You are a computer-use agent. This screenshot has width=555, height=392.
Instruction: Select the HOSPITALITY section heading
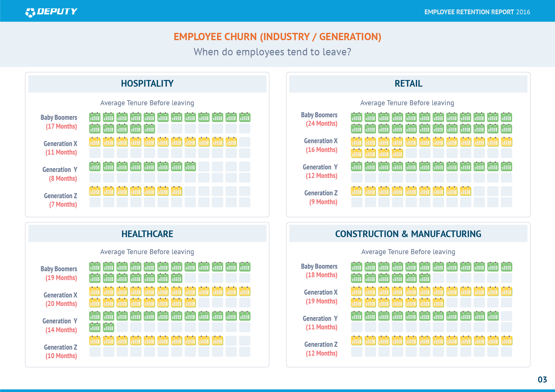pos(147,83)
